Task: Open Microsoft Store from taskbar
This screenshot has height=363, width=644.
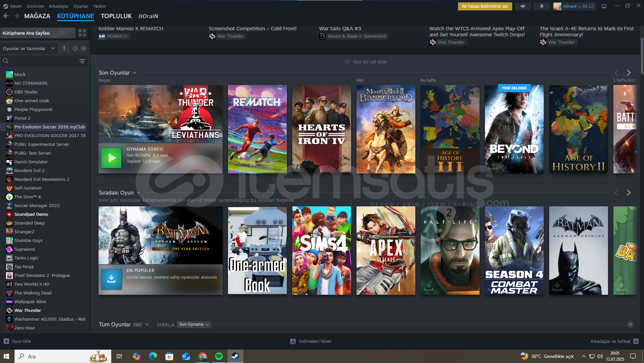Action: click(x=169, y=356)
